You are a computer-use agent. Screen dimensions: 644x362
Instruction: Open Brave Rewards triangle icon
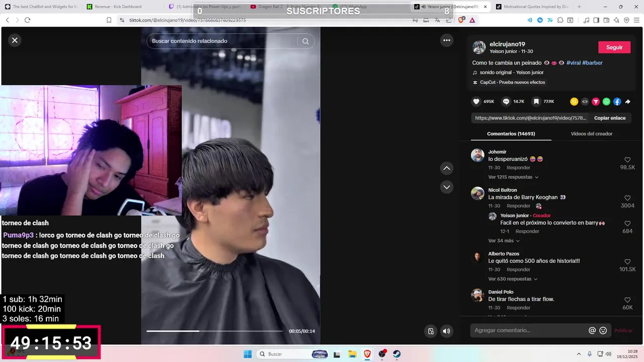click(x=472, y=20)
